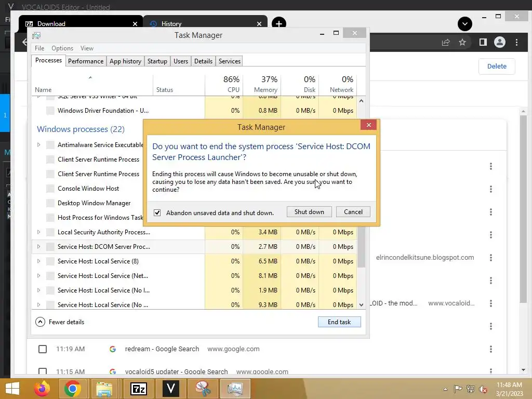Open VOCALOID5 Editor from the taskbar
532x399 pixels.
(170, 389)
